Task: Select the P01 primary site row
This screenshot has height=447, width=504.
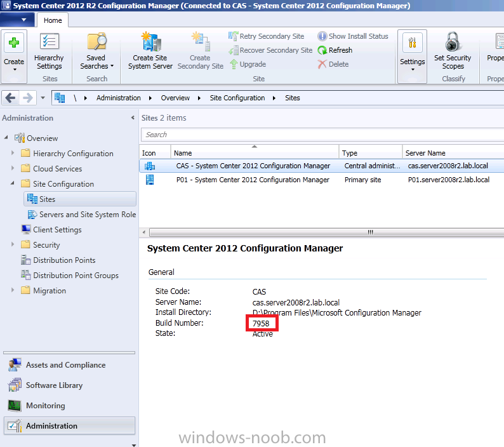Action: 321,180
